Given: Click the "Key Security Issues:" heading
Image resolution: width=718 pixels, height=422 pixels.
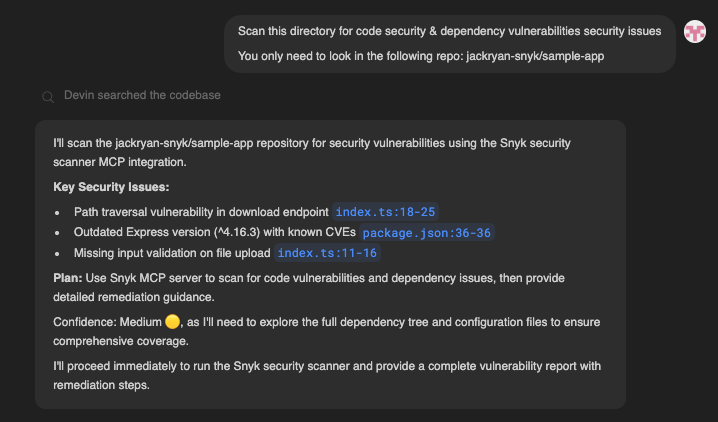Looking at the screenshot, I should point(111,187).
